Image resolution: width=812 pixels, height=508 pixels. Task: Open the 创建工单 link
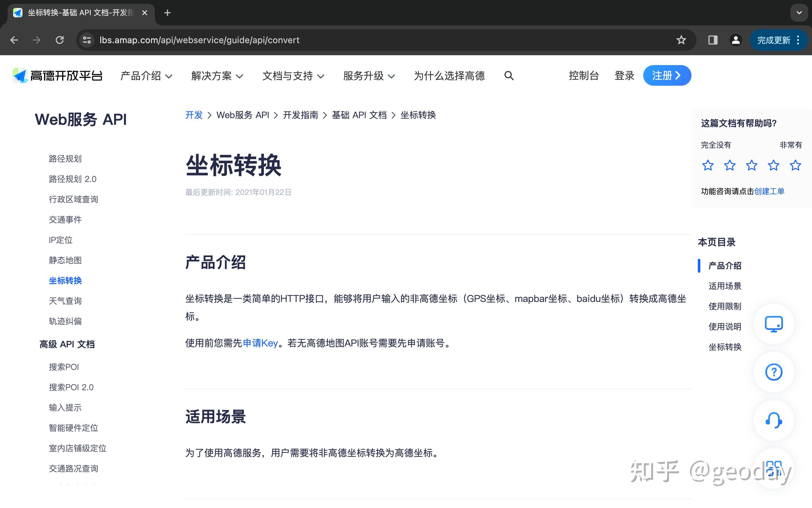tap(769, 191)
